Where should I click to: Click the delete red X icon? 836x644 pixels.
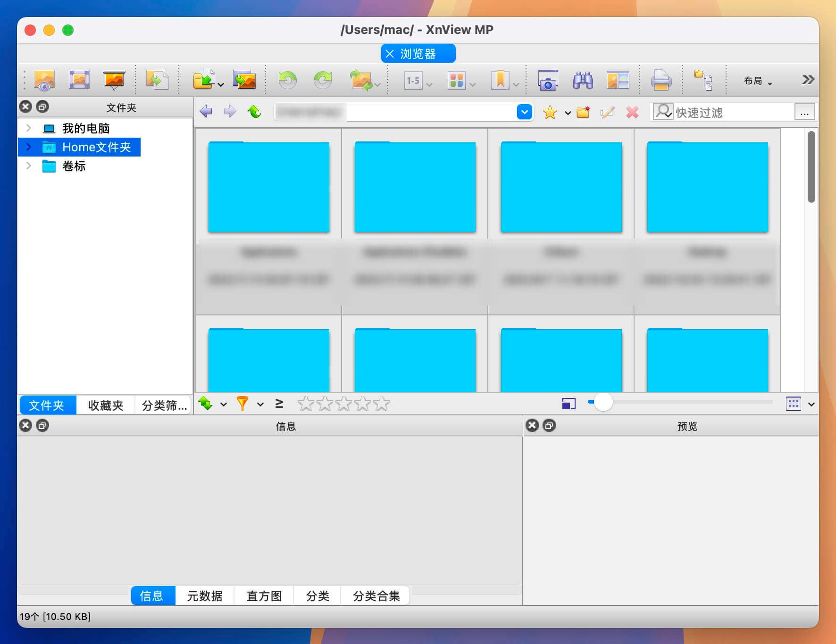click(632, 112)
